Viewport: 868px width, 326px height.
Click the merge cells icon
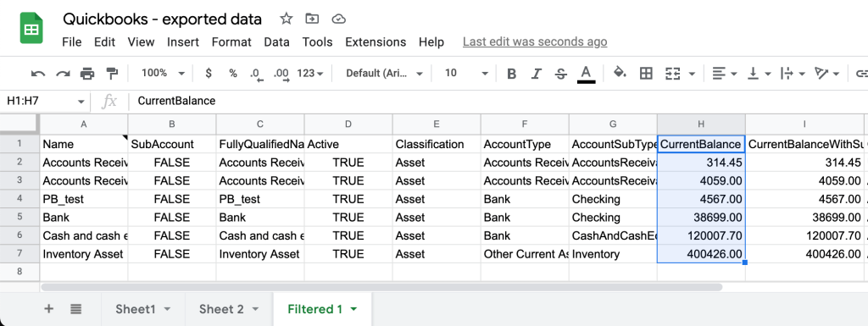(672, 74)
